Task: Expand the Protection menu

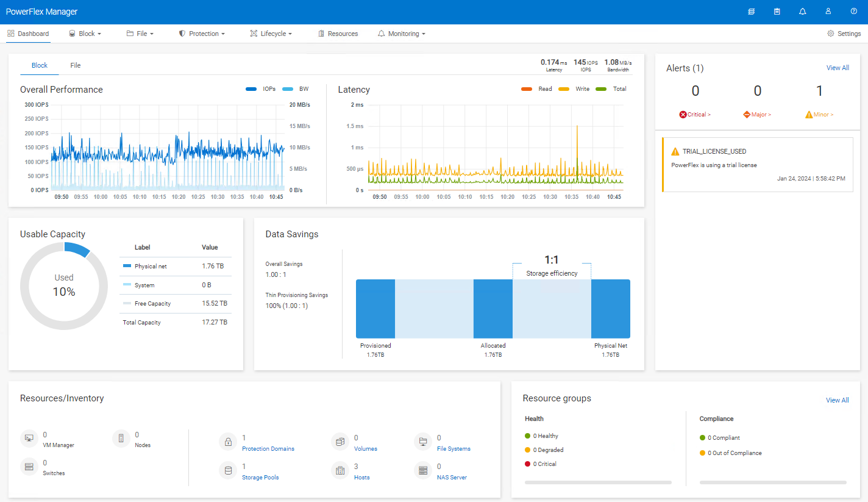Action: pos(202,34)
